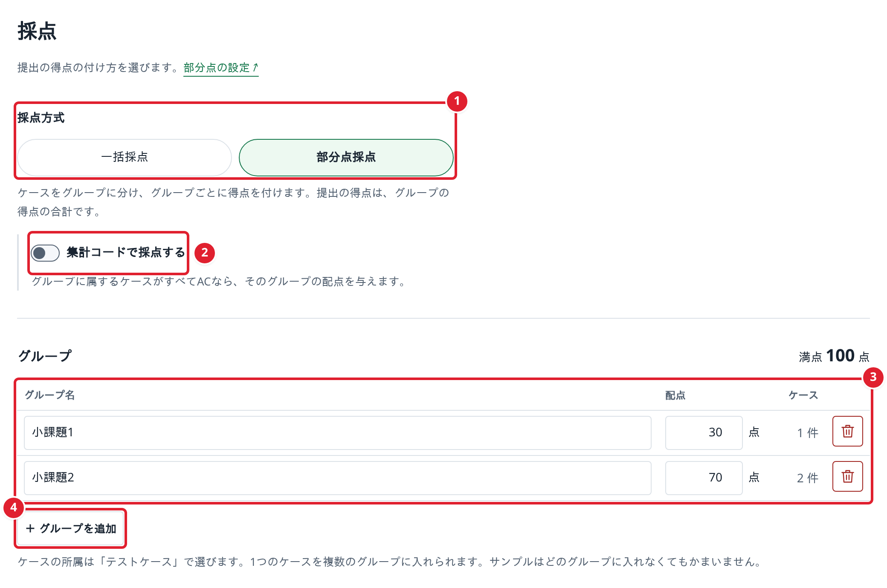Viewport: 887px width, 588px height.
Task: Click the 2 件 case count text
Action: pyautogui.click(x=808, y=478)
